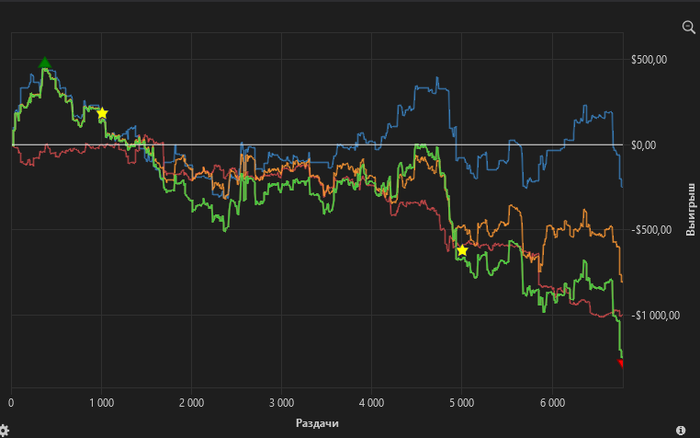
Task: Click the 6 000 tick label
Action: 552,403
